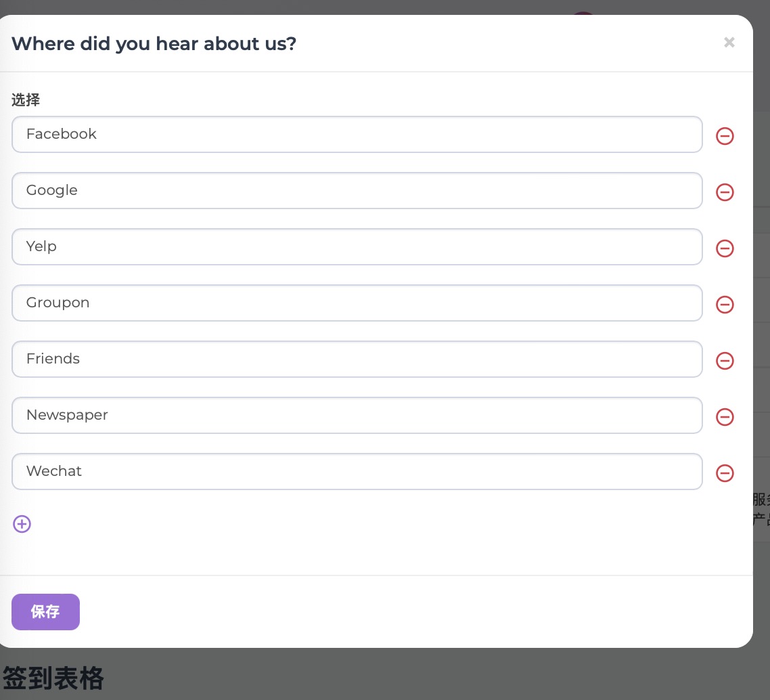770x700 pixels.
Task: Delete the Yelp option
Action: click(725, 248)
